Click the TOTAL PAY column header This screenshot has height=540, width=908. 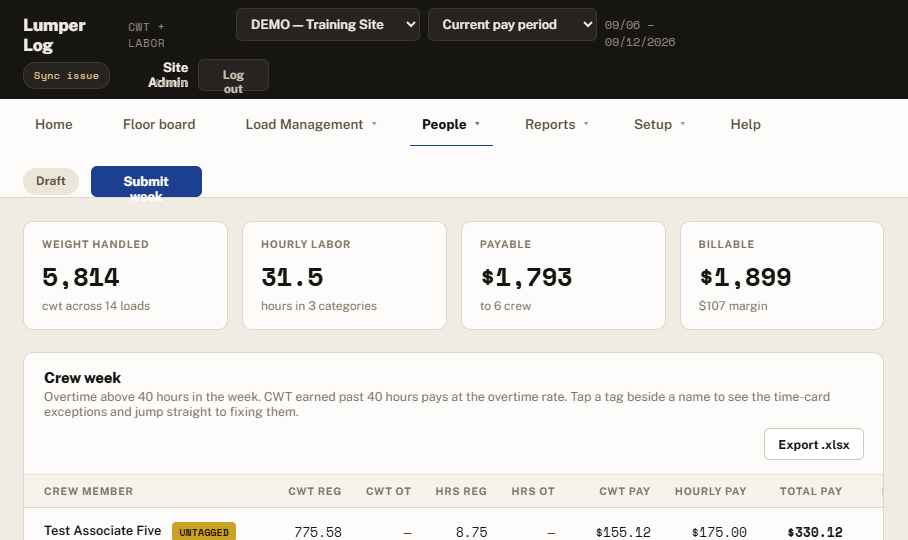pyautogui.click(x=811, y=491)
